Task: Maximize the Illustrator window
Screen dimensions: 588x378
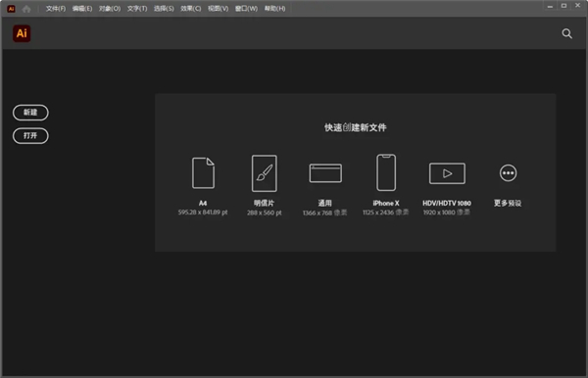Action: tap(563, 6)
